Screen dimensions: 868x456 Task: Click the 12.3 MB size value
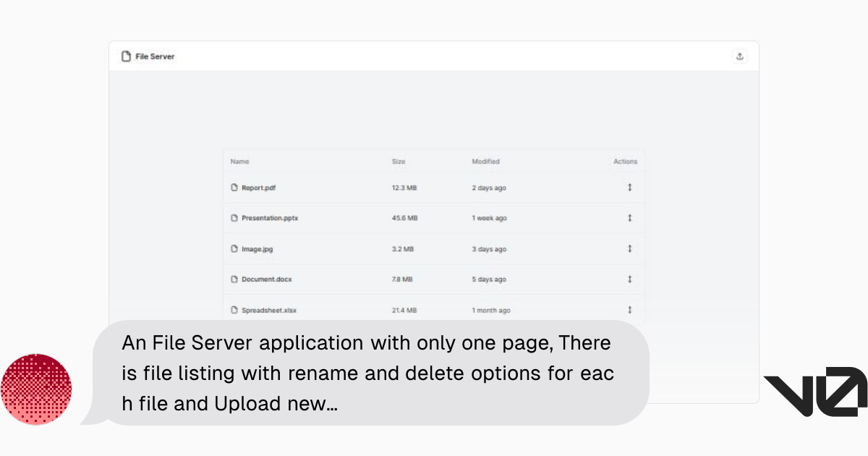coord(404,187)
